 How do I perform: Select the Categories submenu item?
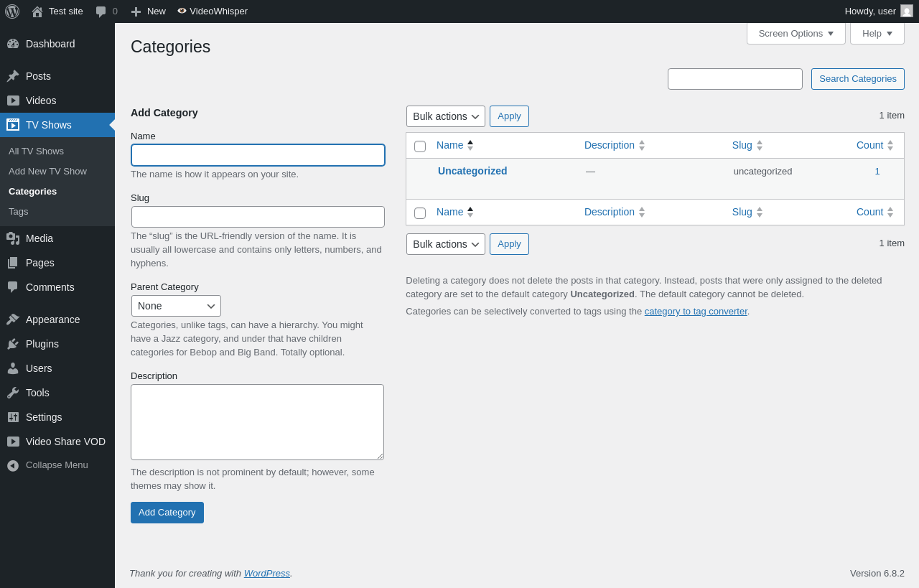point(32,192)
